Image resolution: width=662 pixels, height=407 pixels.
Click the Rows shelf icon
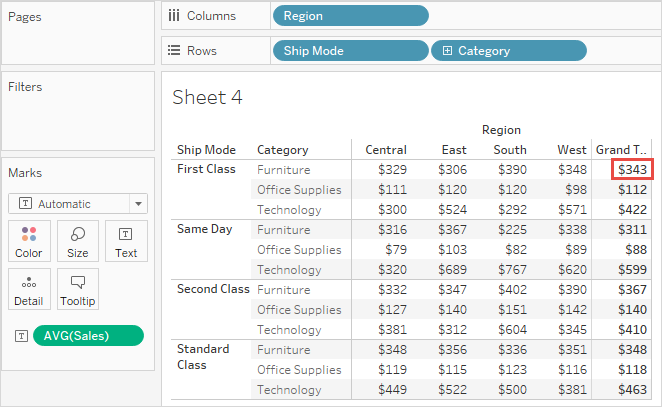click(174, 51)
